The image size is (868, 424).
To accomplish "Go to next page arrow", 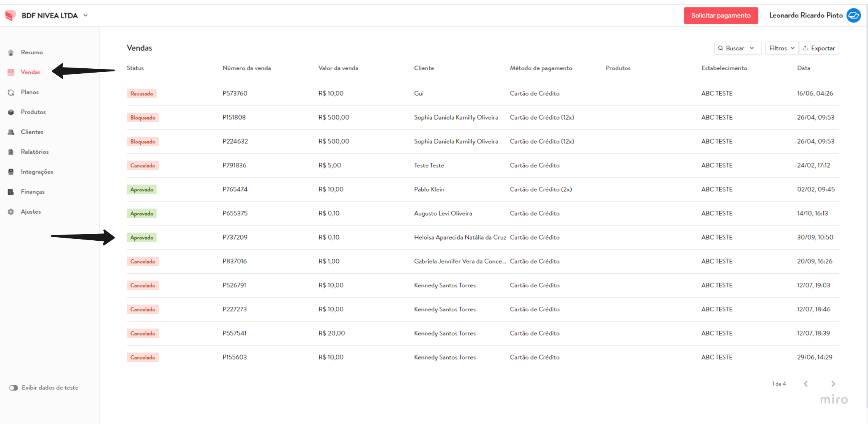I will 833,384.
